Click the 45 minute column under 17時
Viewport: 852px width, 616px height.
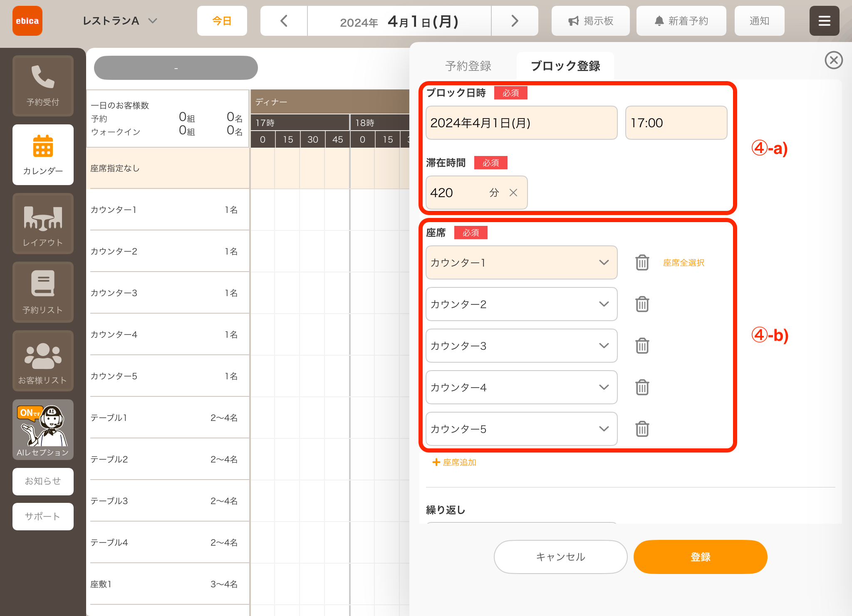pos(337,139)
